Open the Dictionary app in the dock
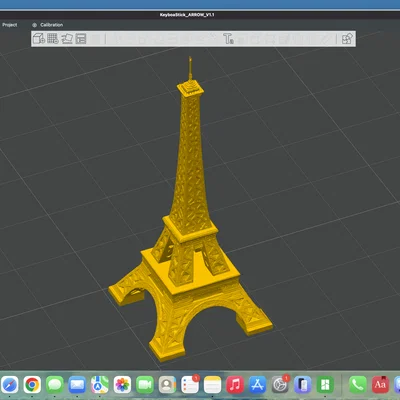 (x=380, y=385)
